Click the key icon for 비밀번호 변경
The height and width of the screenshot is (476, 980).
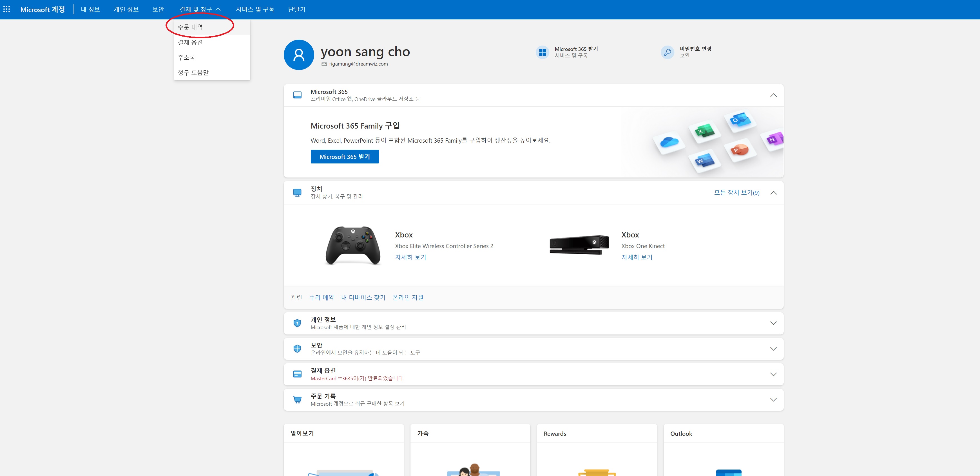click(667, 52)
